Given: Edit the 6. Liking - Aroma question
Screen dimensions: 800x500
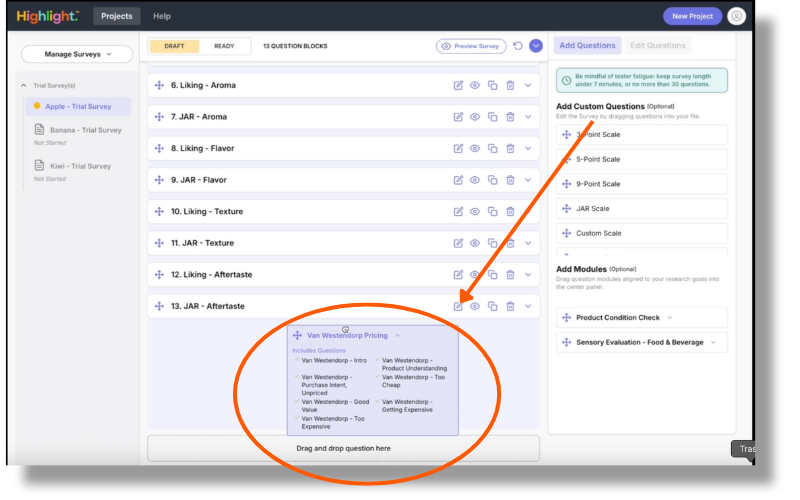Looking at the screenshot, I should click(x=458, y=85).
